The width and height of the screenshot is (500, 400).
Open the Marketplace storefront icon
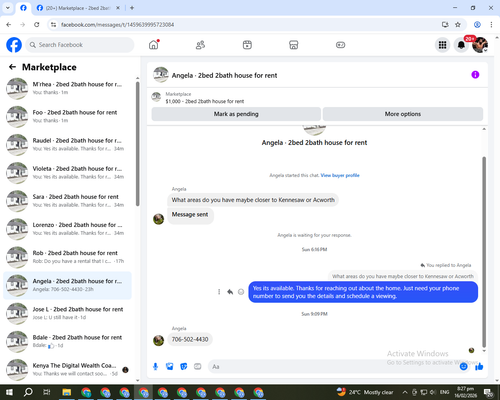pos(294,45)
